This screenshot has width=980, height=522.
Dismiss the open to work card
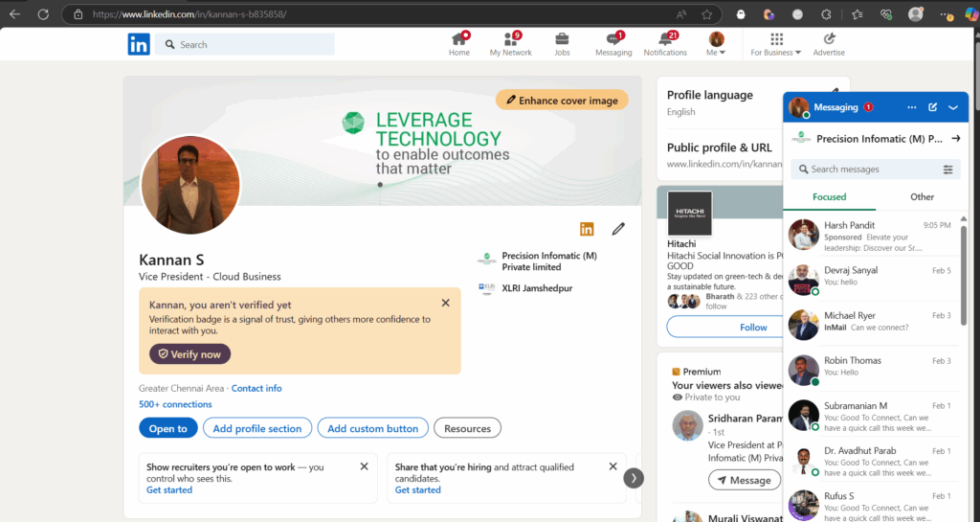(365, 466)
